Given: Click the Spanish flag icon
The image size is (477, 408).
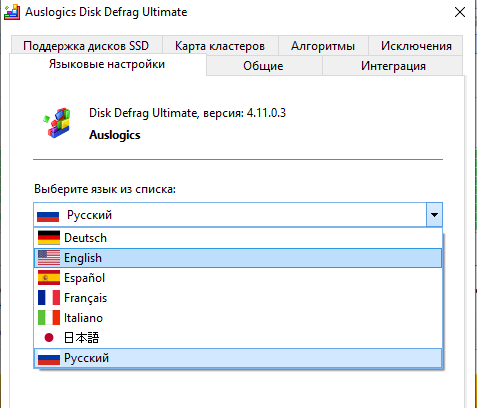Looking at the screenshot, I should coord(49,278).
